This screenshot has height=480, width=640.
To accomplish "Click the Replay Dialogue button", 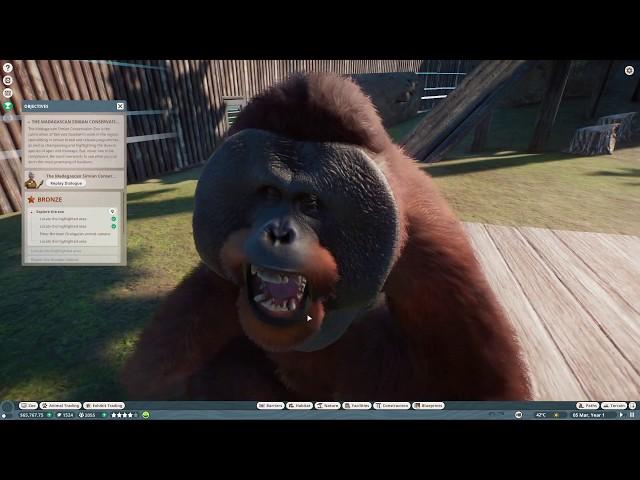I will tap(66, 183).
